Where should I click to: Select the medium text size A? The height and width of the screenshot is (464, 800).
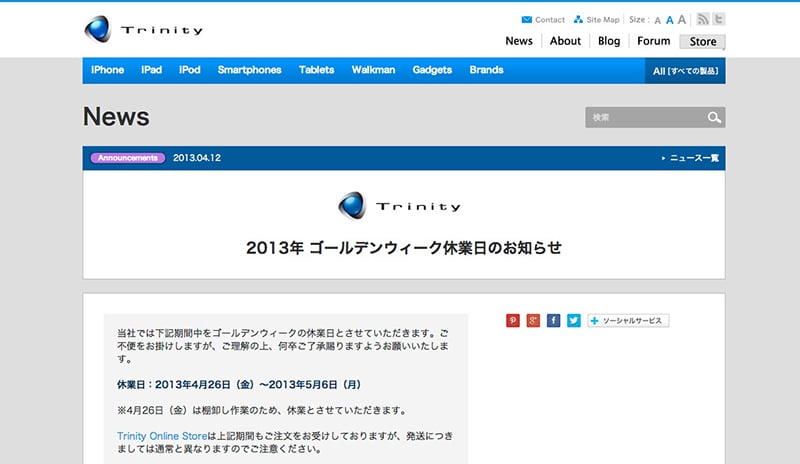[669, 20]
